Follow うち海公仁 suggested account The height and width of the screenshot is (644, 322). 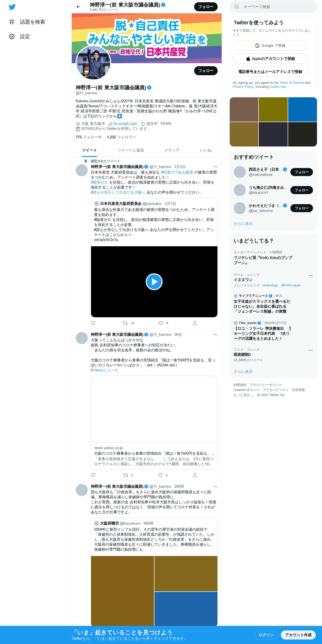301,190
